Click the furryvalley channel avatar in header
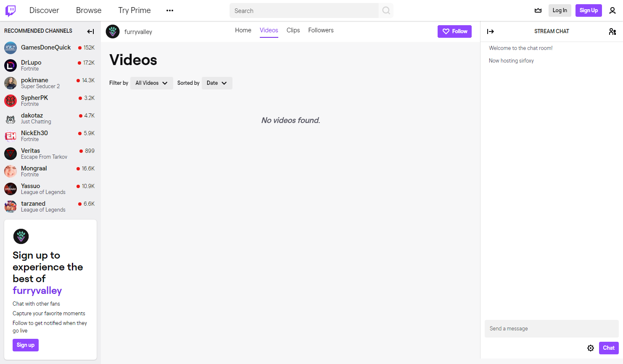This screenshot has height=364, width=623. tap(113, 31)
